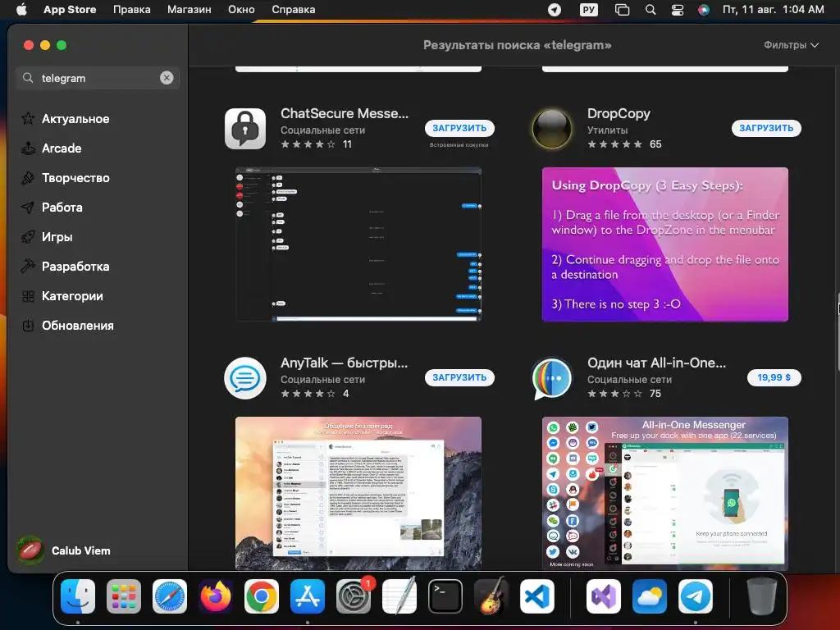Screen dimensions: 840x630
Task: Open ChatSecure dark chat screenshot
Action: click(x=358, y=244)
